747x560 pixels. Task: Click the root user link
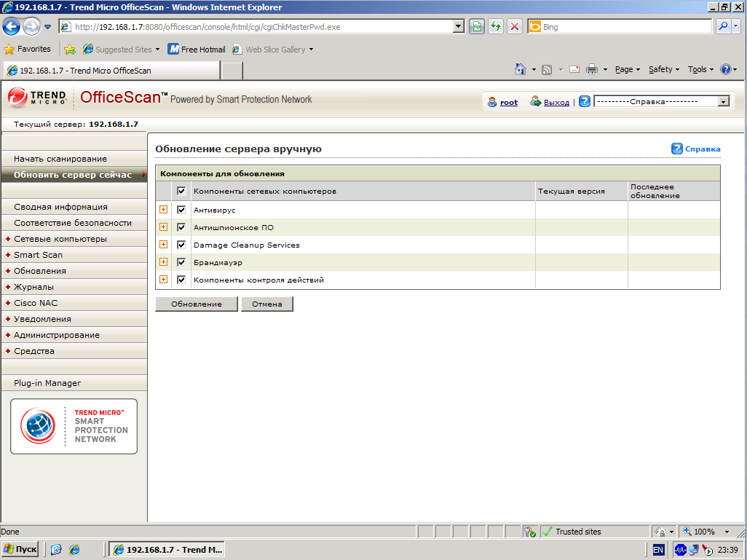tap(509, 102)
